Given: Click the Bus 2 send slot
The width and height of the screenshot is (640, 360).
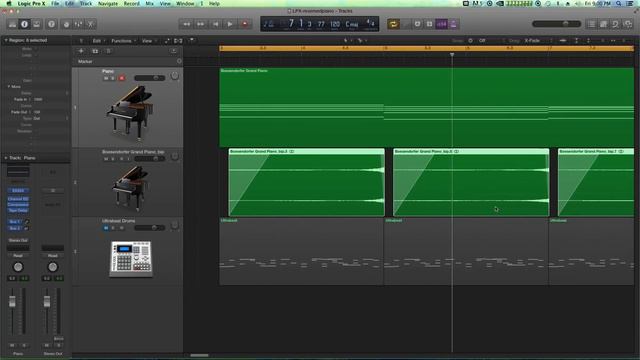Looking at the screenshot, I should click(15, 228).
